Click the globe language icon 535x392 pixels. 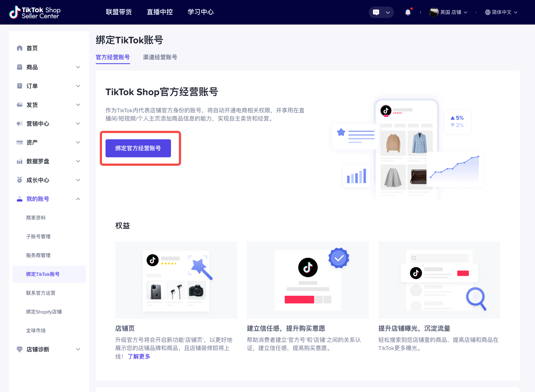488,12
